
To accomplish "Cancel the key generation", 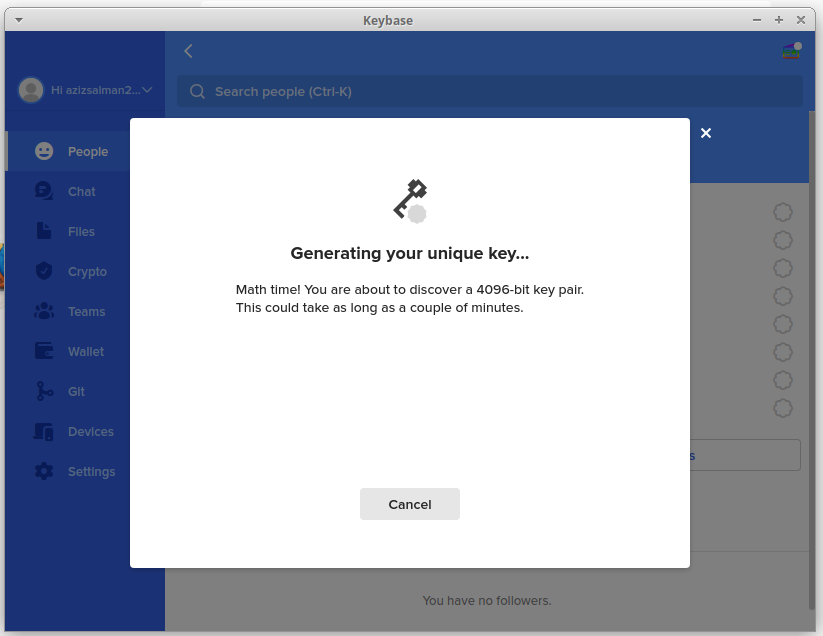I will [x=409, y=504].
